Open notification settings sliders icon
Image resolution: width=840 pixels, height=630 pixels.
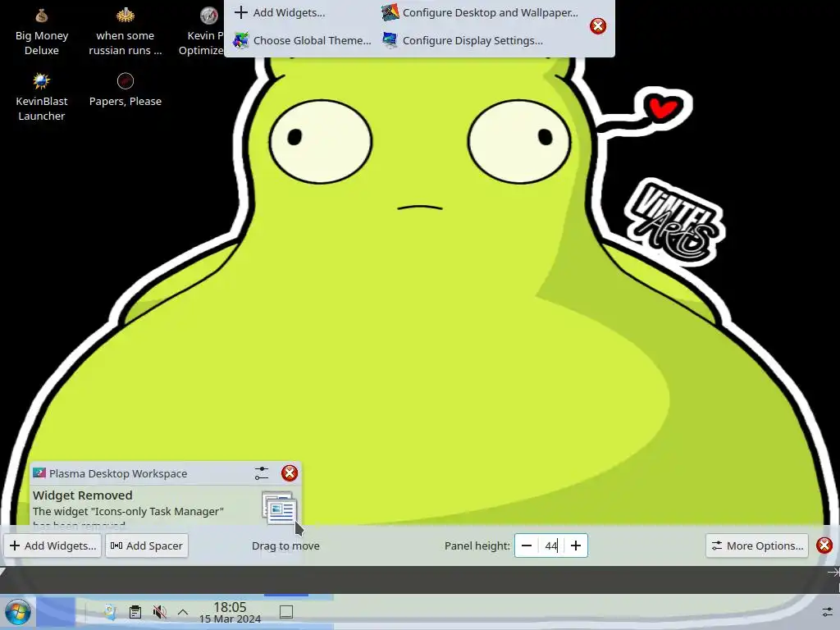pyautogui.click(x=262, y=473)
